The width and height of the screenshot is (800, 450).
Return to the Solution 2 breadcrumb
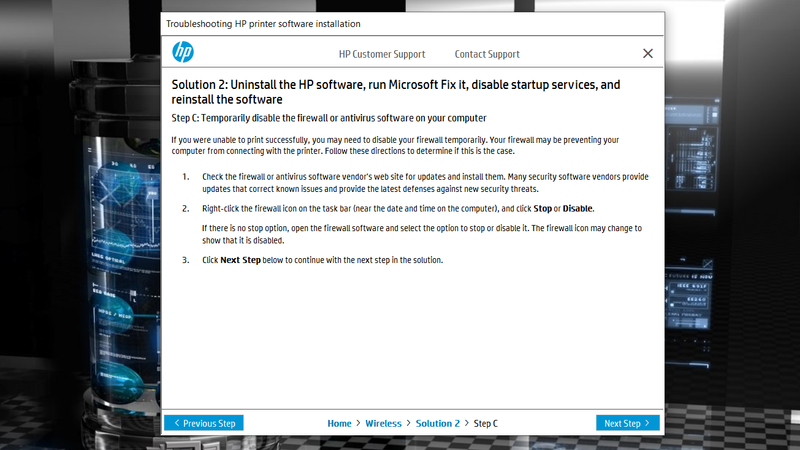tap(438, 423)
